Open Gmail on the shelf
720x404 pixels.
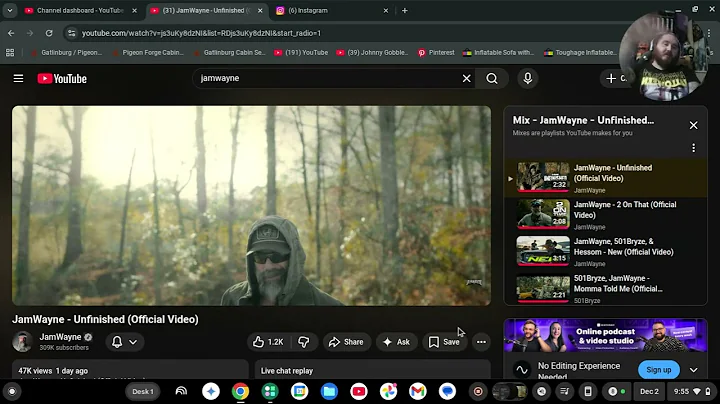[x=417, y=392]
